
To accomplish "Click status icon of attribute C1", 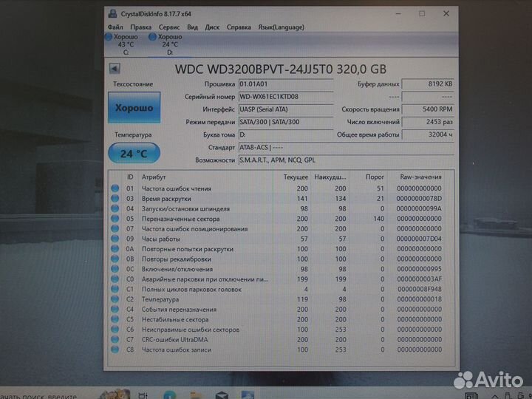I will 115,289.
